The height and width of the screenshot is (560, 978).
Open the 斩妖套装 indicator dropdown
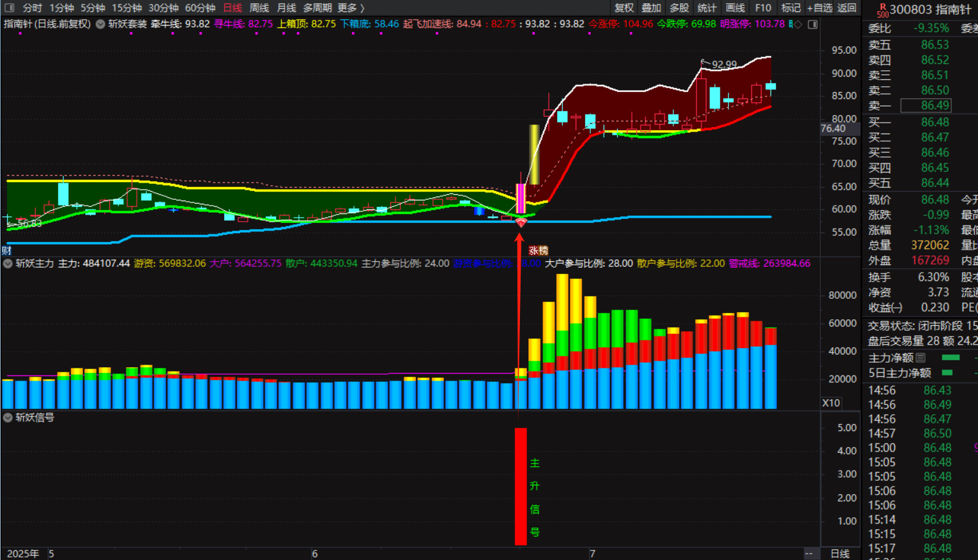100,24
